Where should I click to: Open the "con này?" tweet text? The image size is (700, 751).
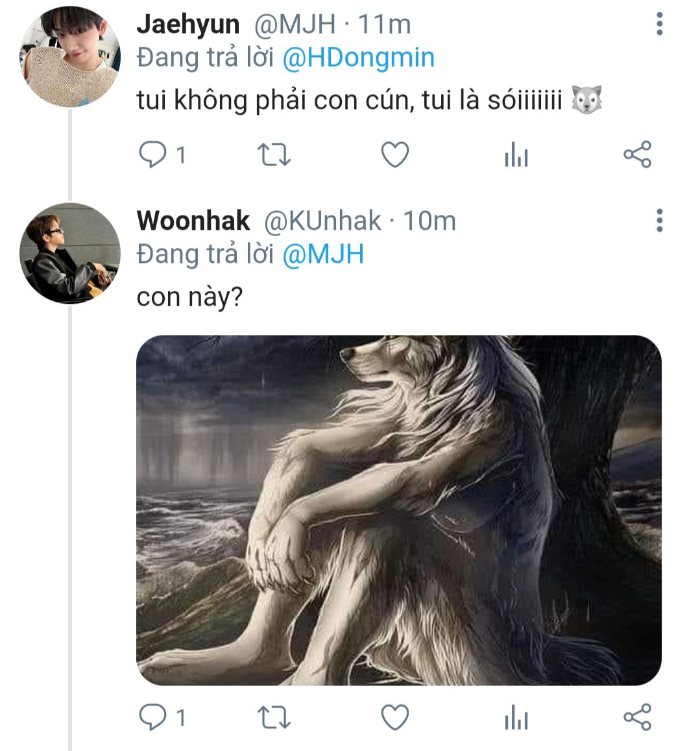point(189,297)
